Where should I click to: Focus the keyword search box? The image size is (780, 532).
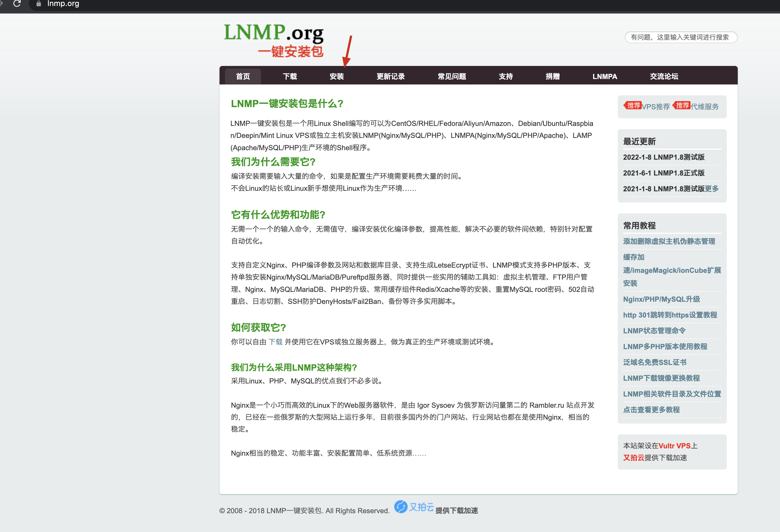click(x=681, y=37)
